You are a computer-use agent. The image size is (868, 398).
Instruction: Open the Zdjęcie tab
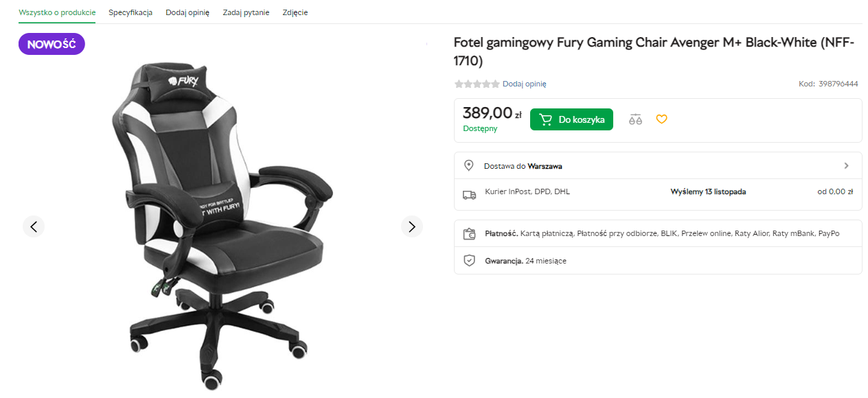click(295, 12)
